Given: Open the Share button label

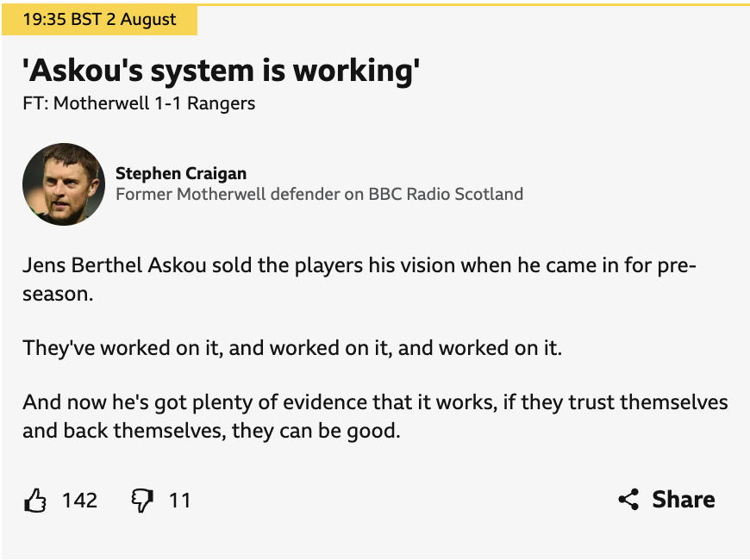Looking at the screenshot, I should pos(684,499).
